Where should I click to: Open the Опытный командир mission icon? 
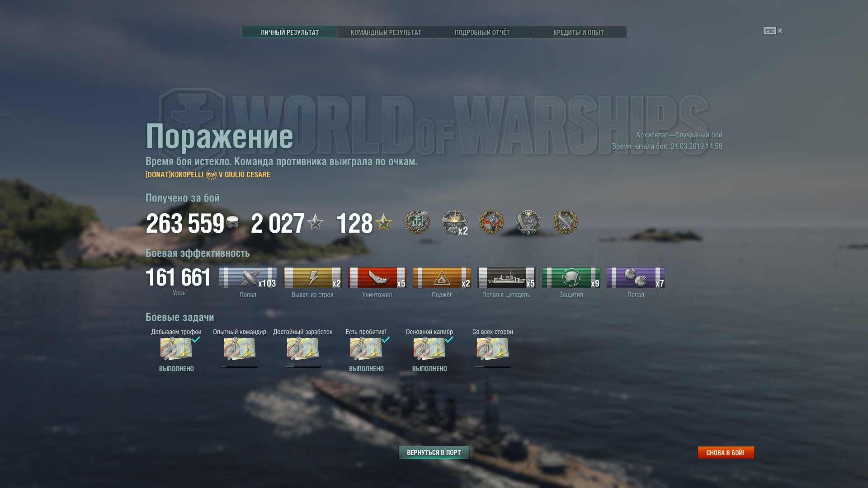[240, 349]
